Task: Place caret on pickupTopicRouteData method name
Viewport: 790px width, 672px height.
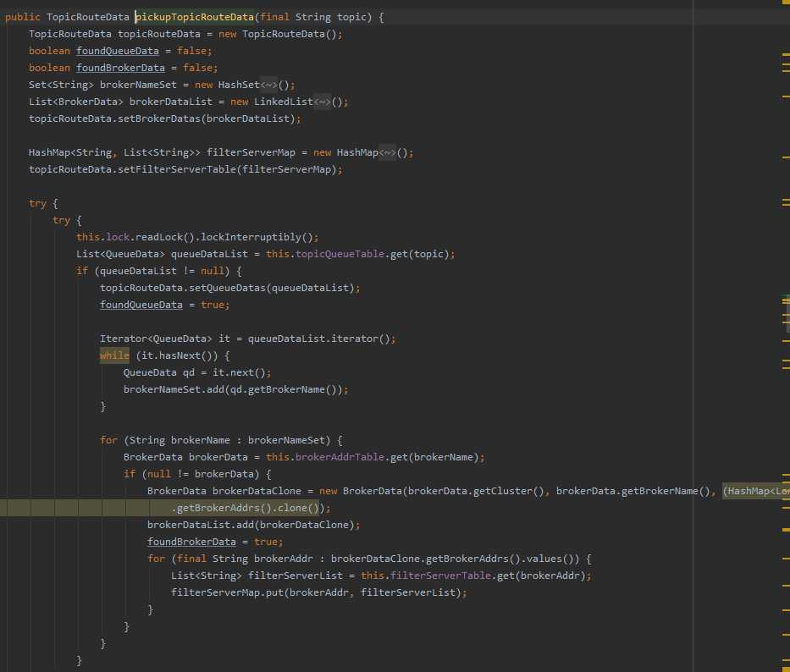Action: click(195, 17)
